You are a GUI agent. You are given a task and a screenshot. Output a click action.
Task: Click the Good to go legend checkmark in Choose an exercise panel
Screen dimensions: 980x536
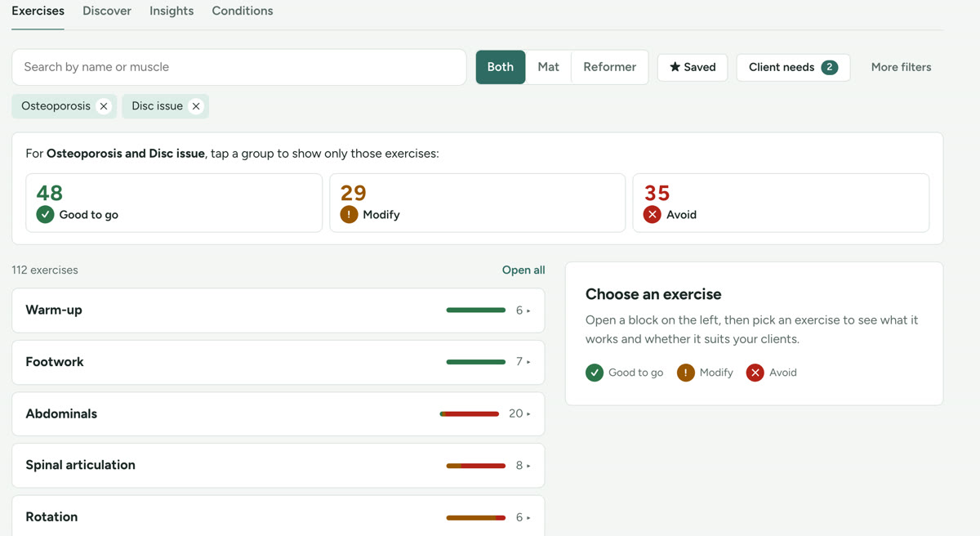coord(595,373)
